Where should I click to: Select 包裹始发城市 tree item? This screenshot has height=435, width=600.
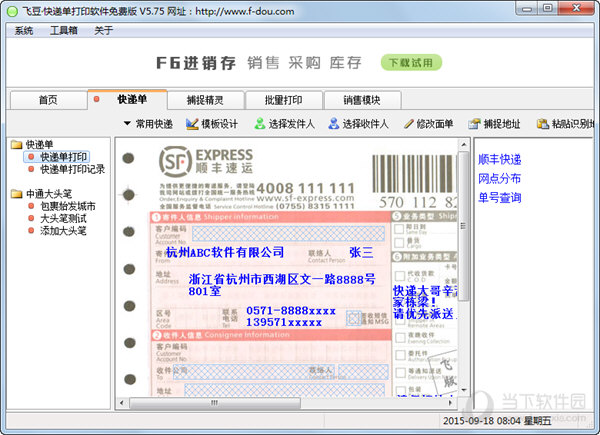click(68, 206)
